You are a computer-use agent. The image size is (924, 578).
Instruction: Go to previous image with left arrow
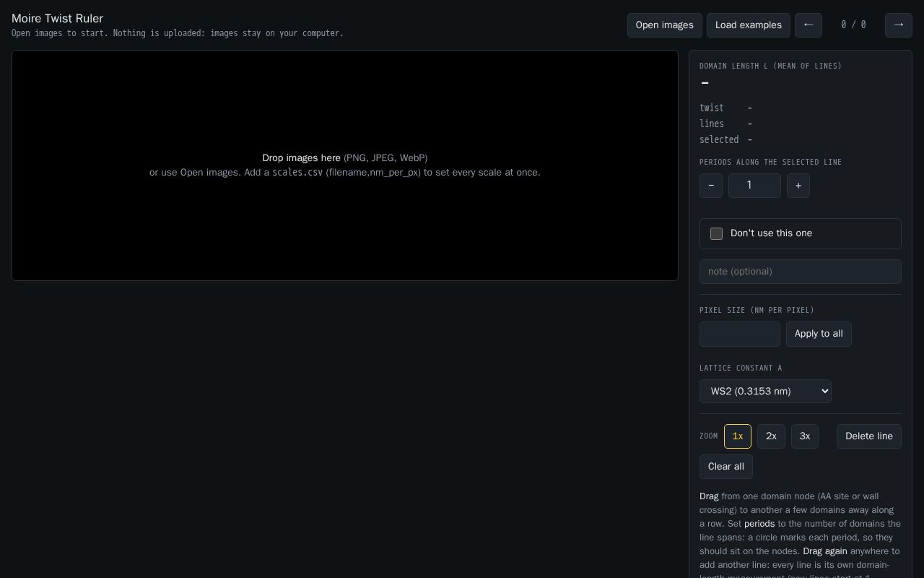[808, 25]
